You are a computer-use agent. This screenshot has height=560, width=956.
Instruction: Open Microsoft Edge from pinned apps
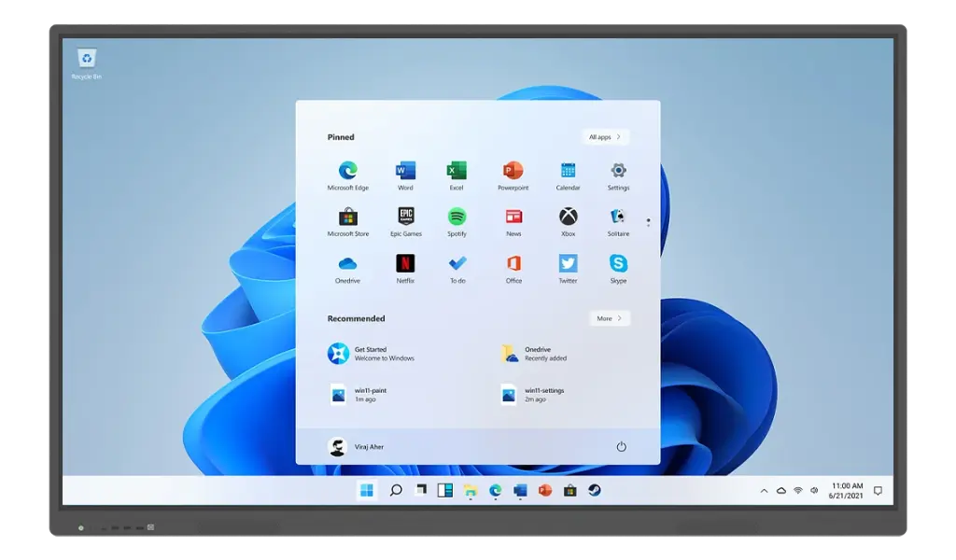[348, 175]
